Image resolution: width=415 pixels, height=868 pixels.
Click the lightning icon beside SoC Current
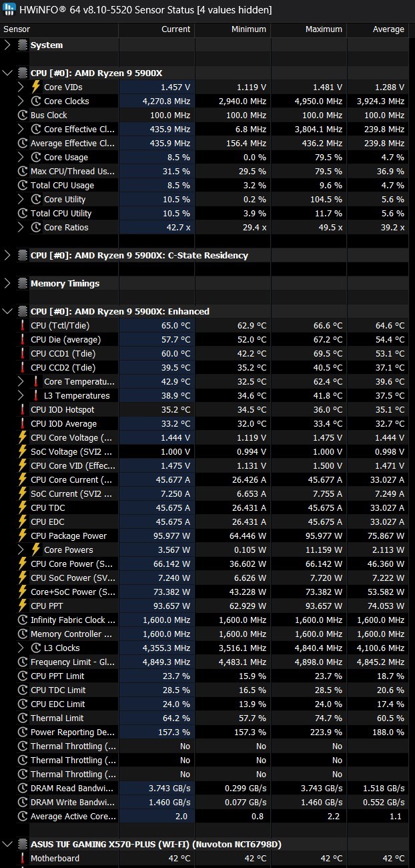click(x=23, y=494)
